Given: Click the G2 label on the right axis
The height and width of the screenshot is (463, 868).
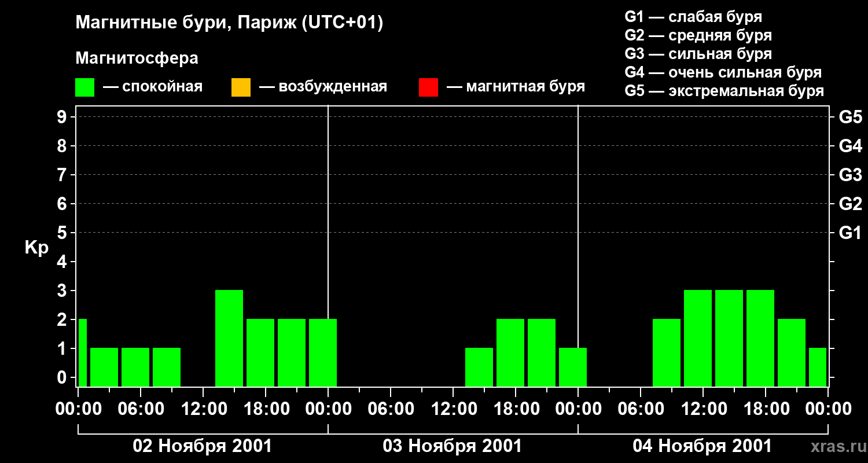Looking at the screenshot, I should [851, 204].
